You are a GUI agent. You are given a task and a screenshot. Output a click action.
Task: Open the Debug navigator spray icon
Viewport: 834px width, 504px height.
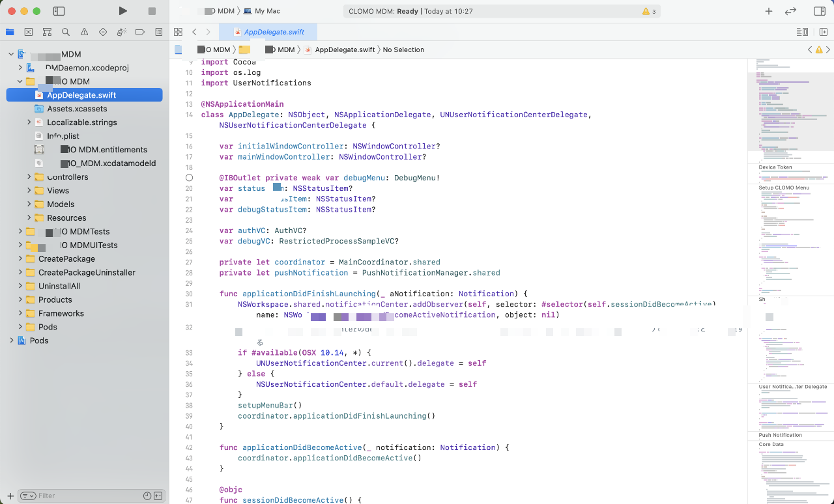[x=121, y=32]
